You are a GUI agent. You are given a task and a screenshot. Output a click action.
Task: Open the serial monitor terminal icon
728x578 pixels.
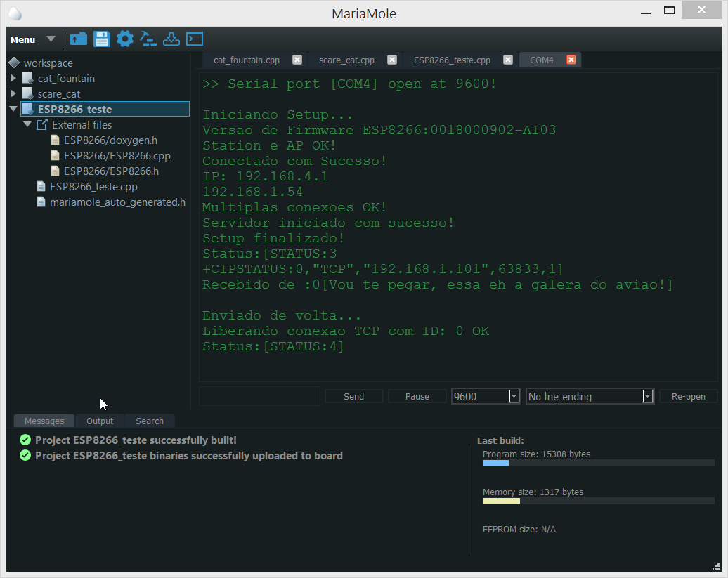[195, 39]
